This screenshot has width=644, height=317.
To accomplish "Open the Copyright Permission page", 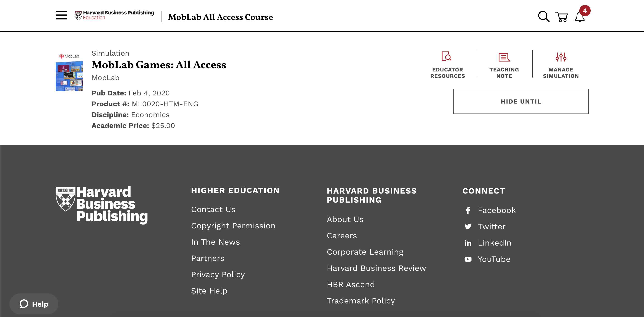I will coord(233,226).
